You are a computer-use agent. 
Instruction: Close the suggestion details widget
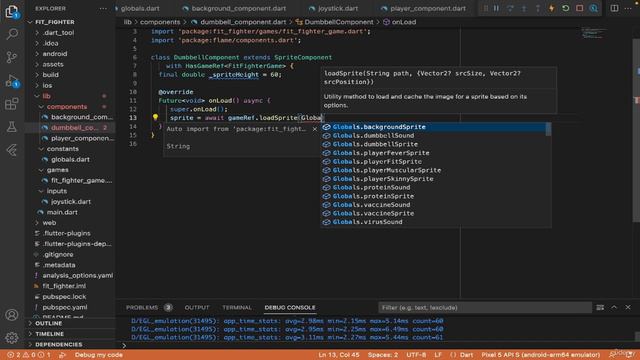314,129
